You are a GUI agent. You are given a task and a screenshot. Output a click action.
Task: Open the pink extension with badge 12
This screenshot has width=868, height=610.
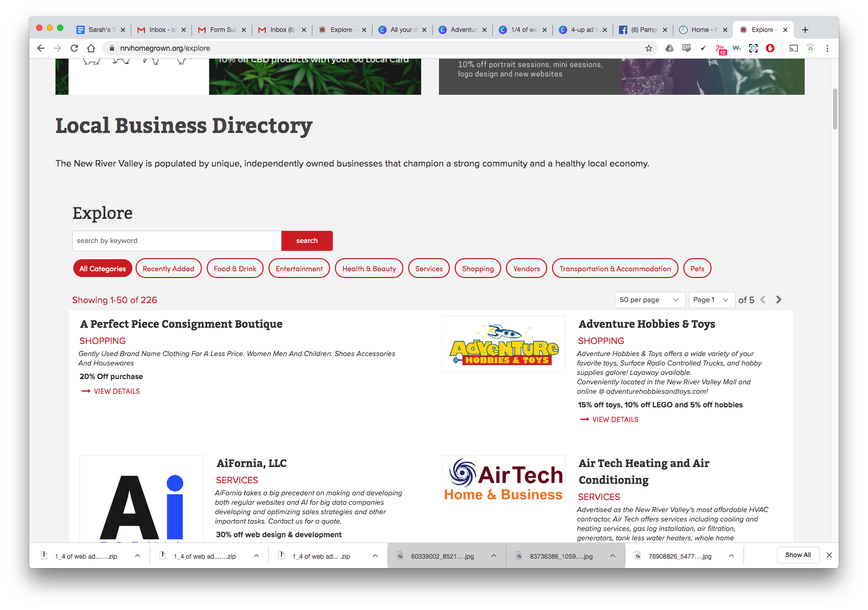[x=720, y=49]
